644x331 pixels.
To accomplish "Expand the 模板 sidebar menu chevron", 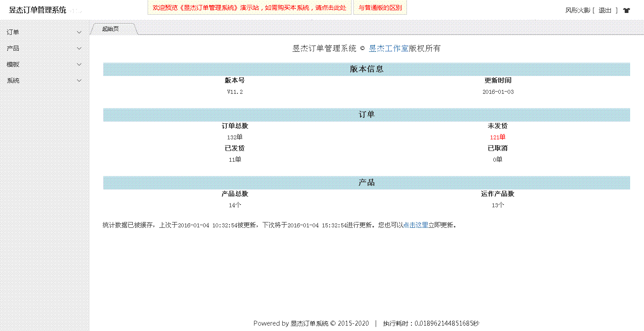I will pos(79,64).
